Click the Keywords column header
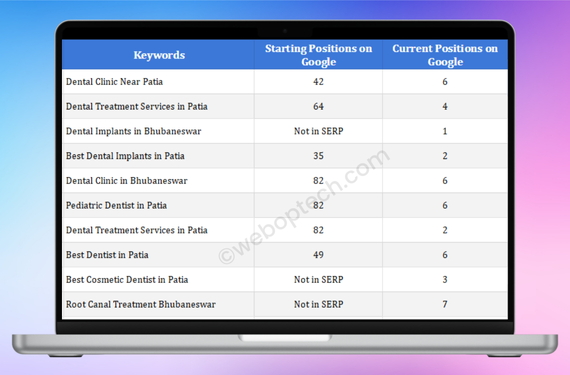Image resolution: width=570 pixels, height=375 pixels. coord(159,55)
